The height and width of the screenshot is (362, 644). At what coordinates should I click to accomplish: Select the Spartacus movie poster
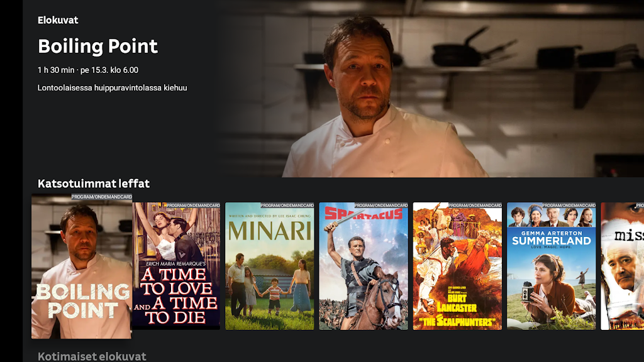364,266
